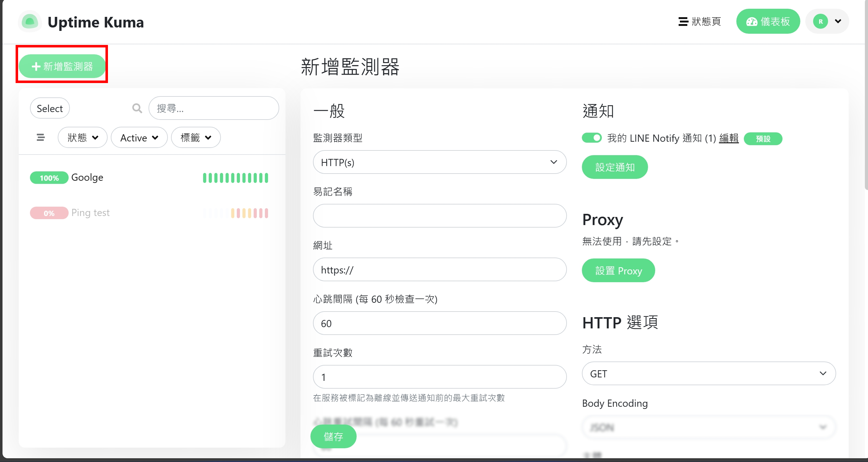Click the sort list icon beside 狀態 filter

[41, 137]
